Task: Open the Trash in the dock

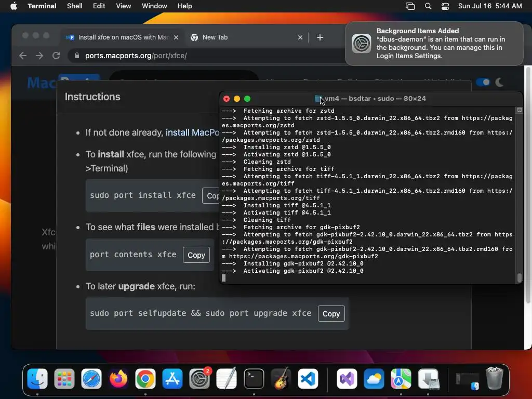Action: [495, 379]
